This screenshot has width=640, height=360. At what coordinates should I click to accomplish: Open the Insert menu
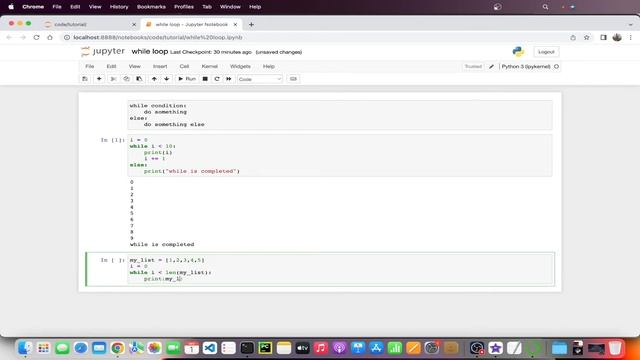click(x=160, y=66)
